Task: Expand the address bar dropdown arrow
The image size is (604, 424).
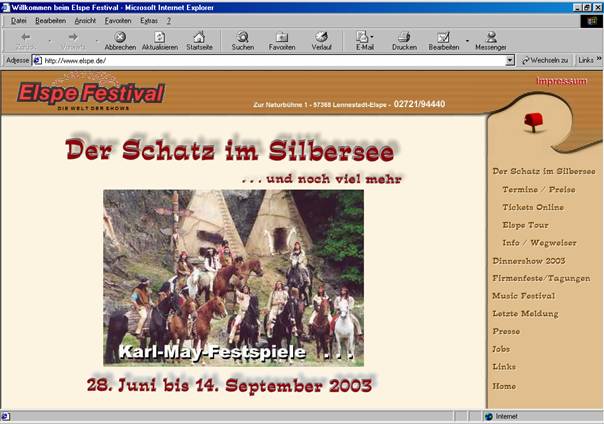Action: [x=510, y=60]
